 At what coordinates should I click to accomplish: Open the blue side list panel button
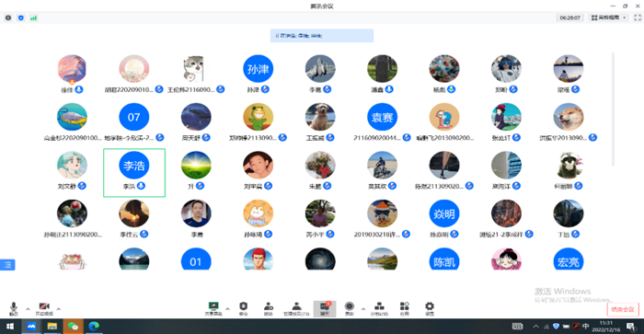[7, 265]
